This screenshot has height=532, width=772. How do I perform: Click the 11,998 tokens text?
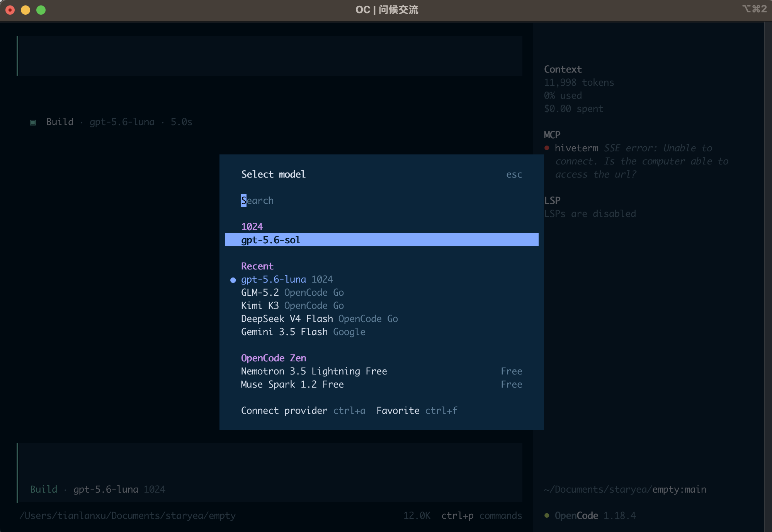coord(579,82)
